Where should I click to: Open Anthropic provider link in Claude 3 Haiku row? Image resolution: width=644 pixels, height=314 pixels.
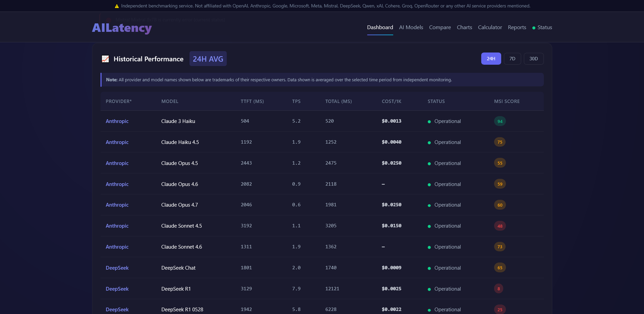click(x=117, y=121)
